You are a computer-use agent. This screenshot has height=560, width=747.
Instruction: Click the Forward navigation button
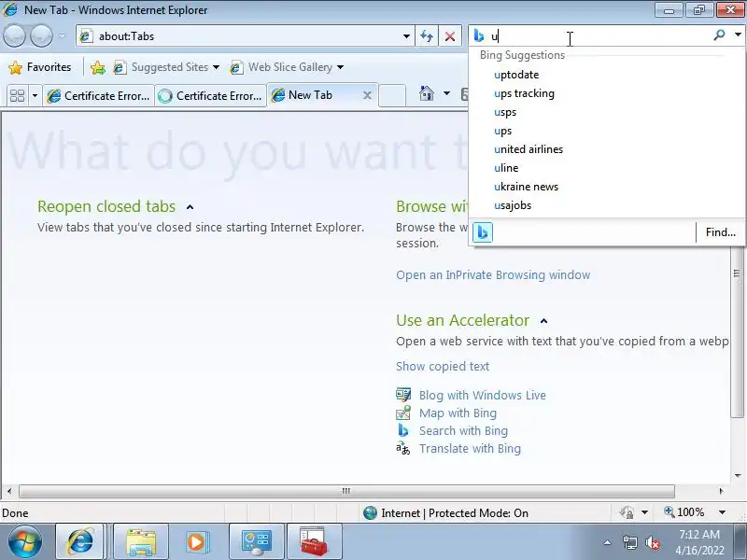coord(41,35)
